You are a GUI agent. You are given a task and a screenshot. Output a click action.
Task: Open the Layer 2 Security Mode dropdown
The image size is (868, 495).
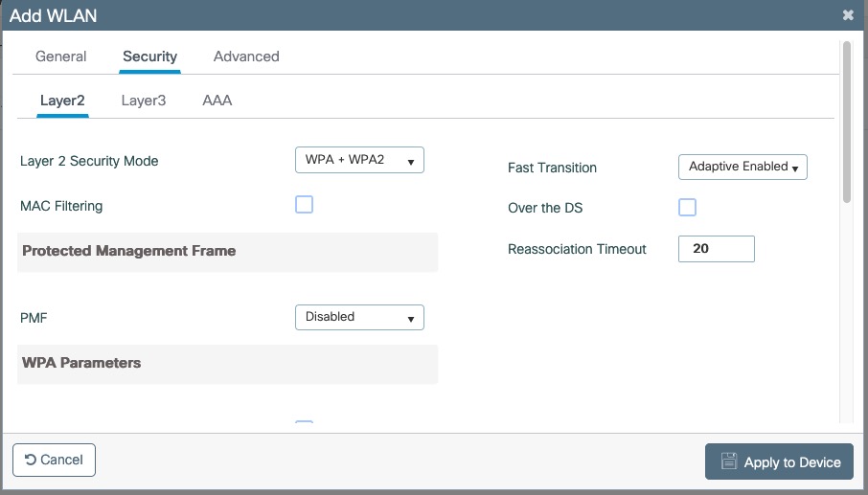pyautogui.click(x=359, y=160)
